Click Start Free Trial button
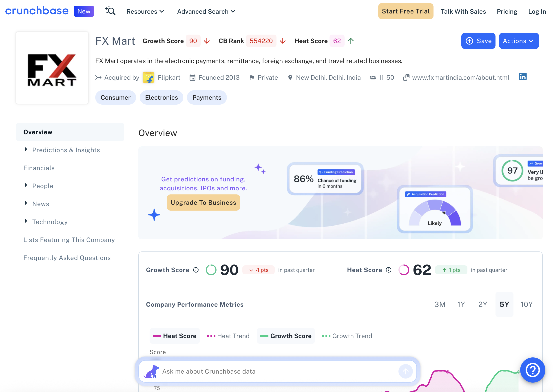 [x=405, y=11]
